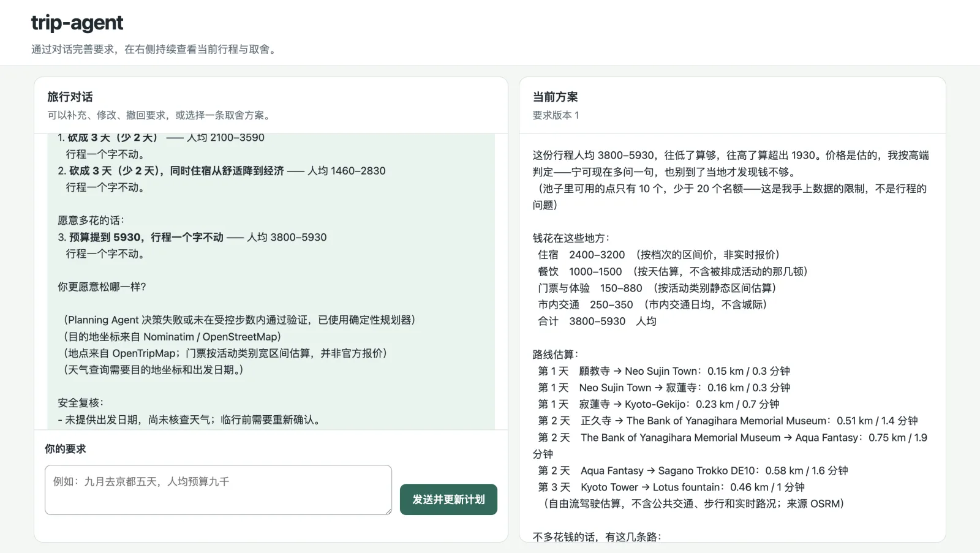Choose option 2 砍成 3 天 并降到经济住宿

point(222,171)
